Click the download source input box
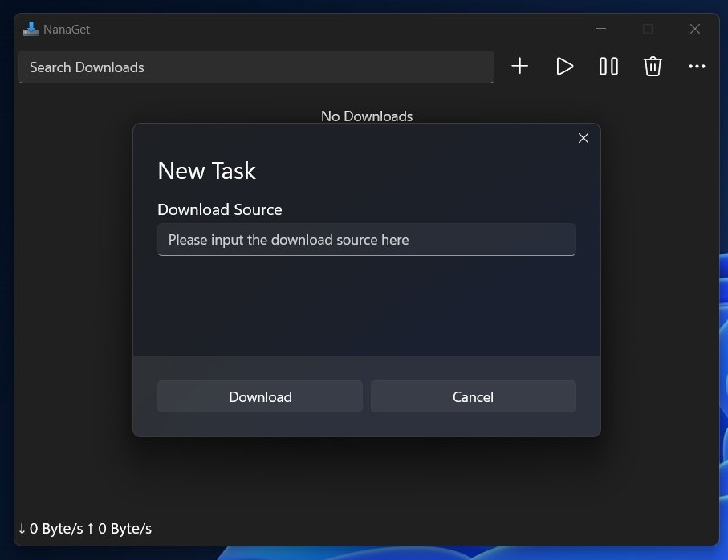 [x=367, y=239]
